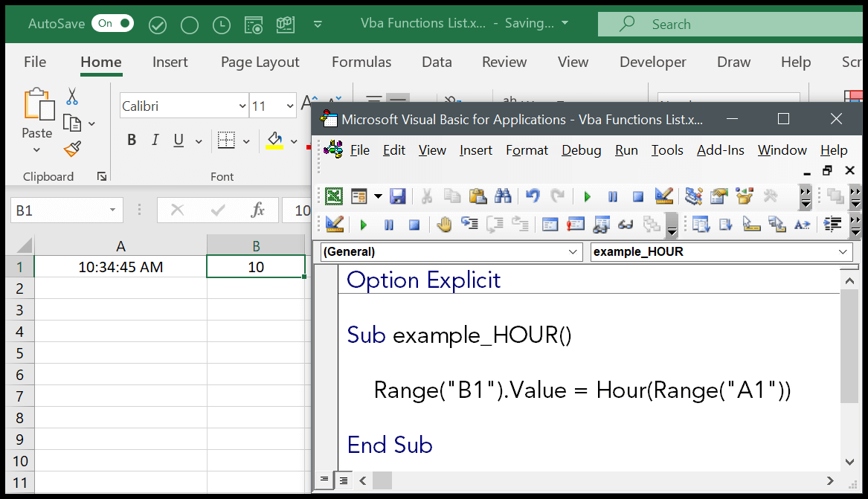Run the example_HOUR macro with the Run icon
Screen dimensions: 868x499
[587, 196]
